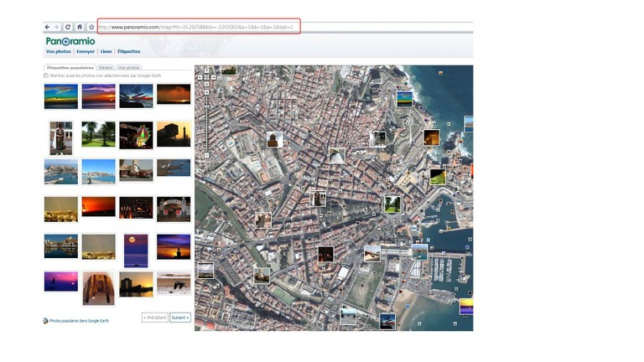This screenshot has height=362, width=644.
Task: Open the Envoyer menu link
Action: coord(86,51)
